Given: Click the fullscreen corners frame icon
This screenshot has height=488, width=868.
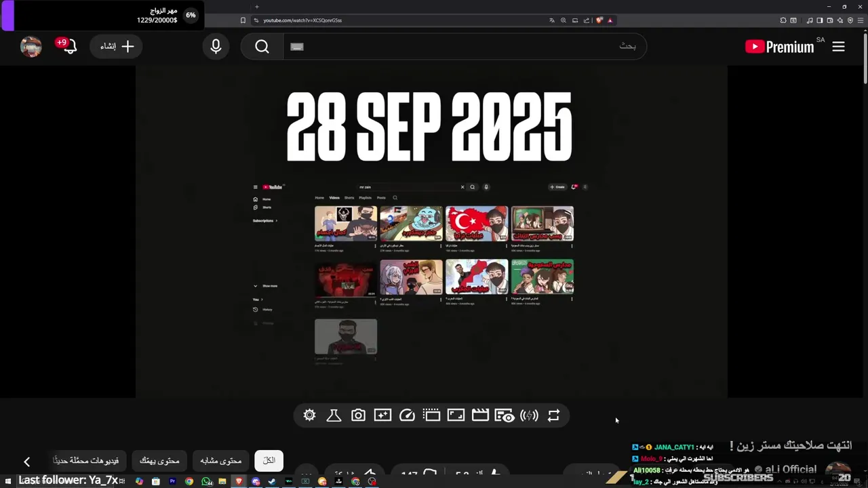Looking at the screenshot, I should (456, 415).
